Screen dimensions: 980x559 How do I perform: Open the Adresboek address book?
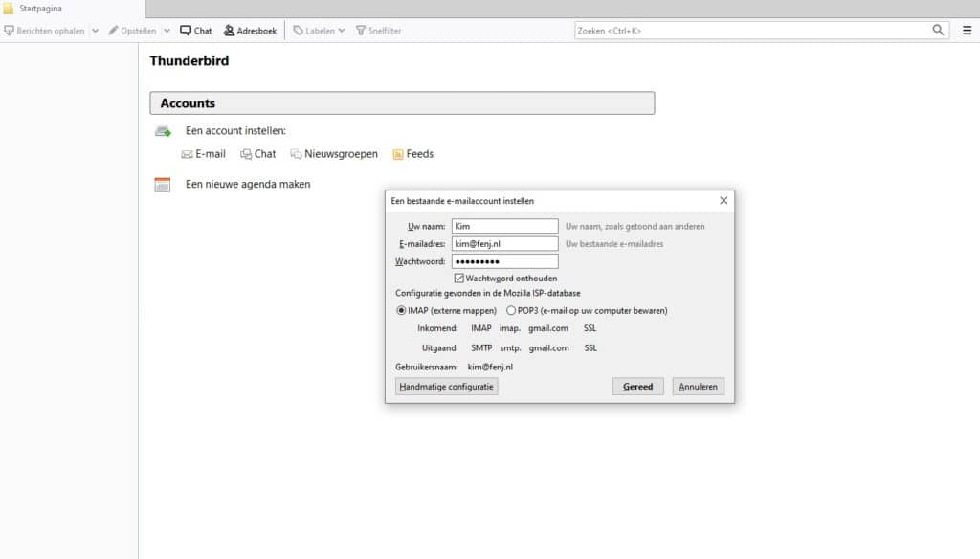pyautogui.click(x=250, y=31)
